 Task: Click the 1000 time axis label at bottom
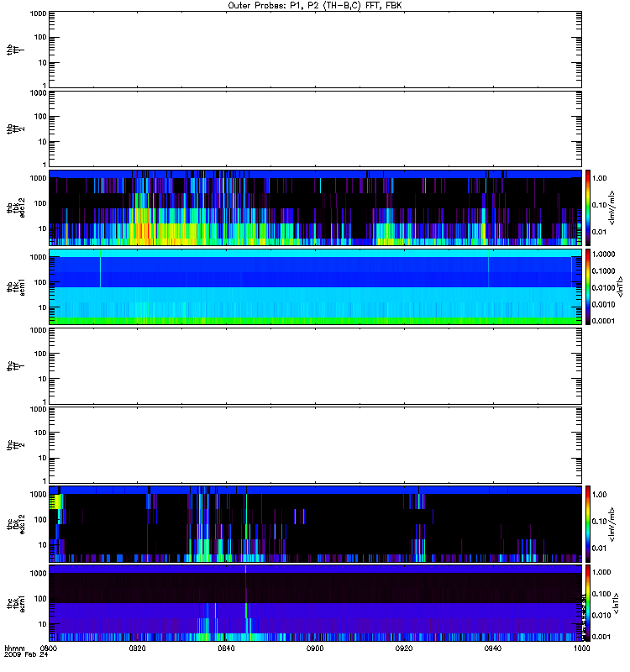coord(581,648)
